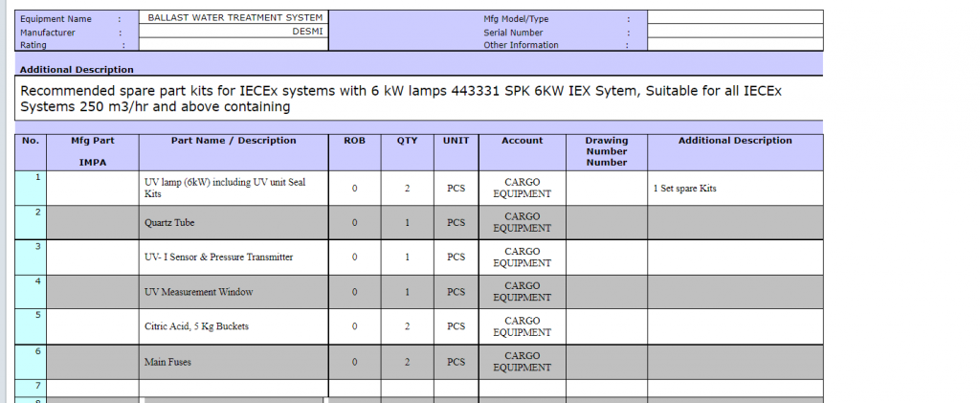Click the QTY column header
The height and width of the screenshot is (403, 980).
[408, 141]
